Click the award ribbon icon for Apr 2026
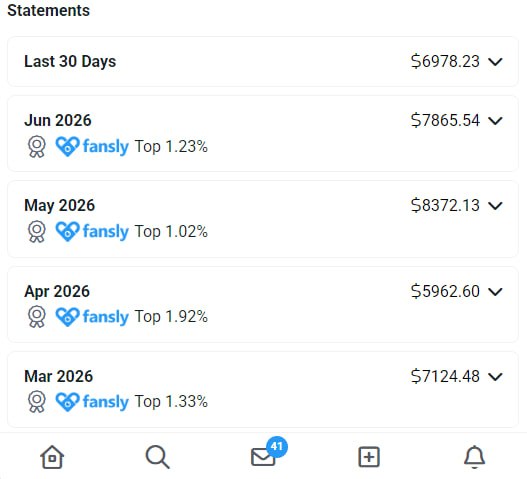The image size is (527, 479). click(x=37, y=317)
